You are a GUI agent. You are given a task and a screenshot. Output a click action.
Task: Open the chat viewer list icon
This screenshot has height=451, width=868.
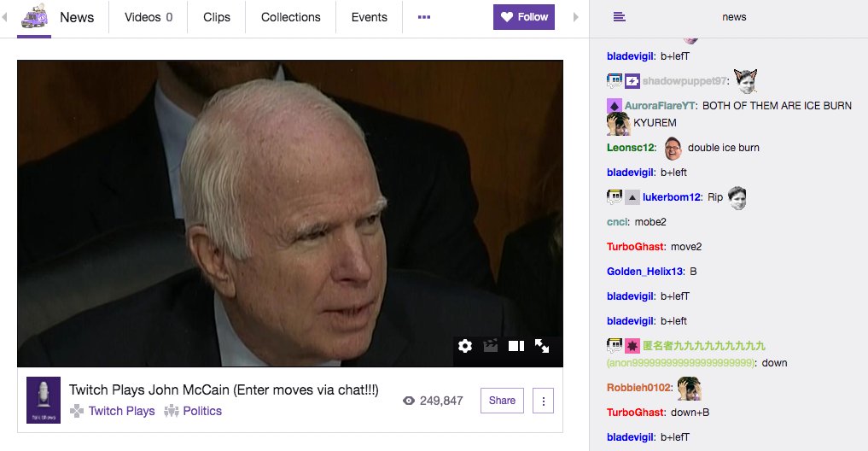click(x=620, y=17)
